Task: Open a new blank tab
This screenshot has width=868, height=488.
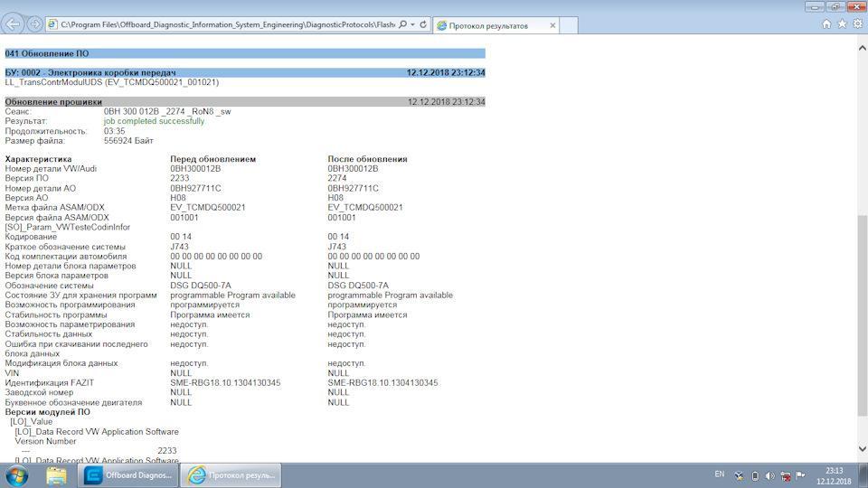Action: (569, 25)
